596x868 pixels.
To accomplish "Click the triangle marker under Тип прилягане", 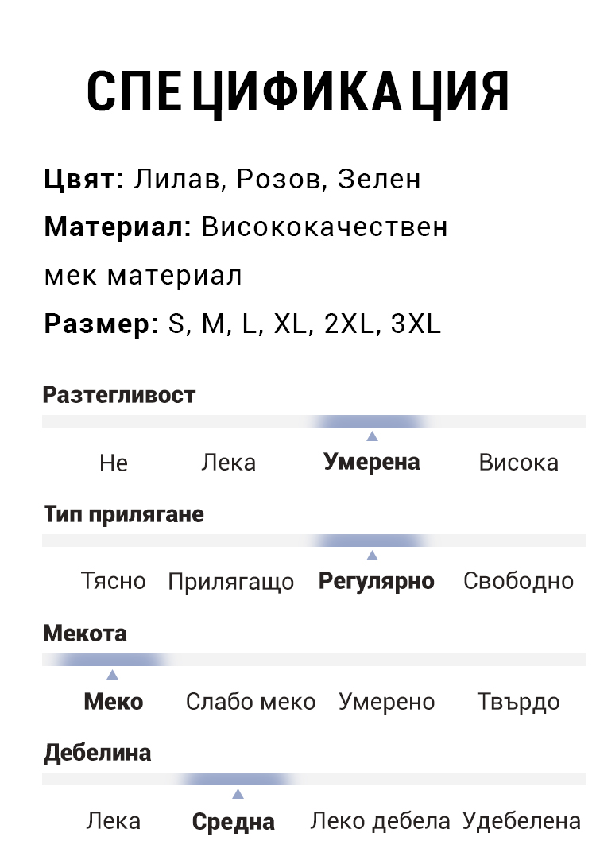I will click(x=373, y=556).
